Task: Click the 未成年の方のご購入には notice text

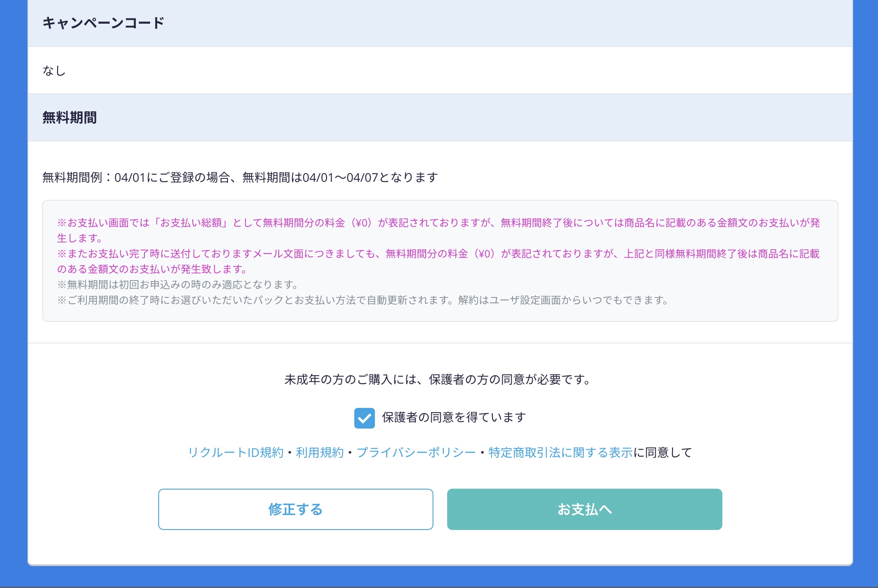Action: click(x=439, y=379)
